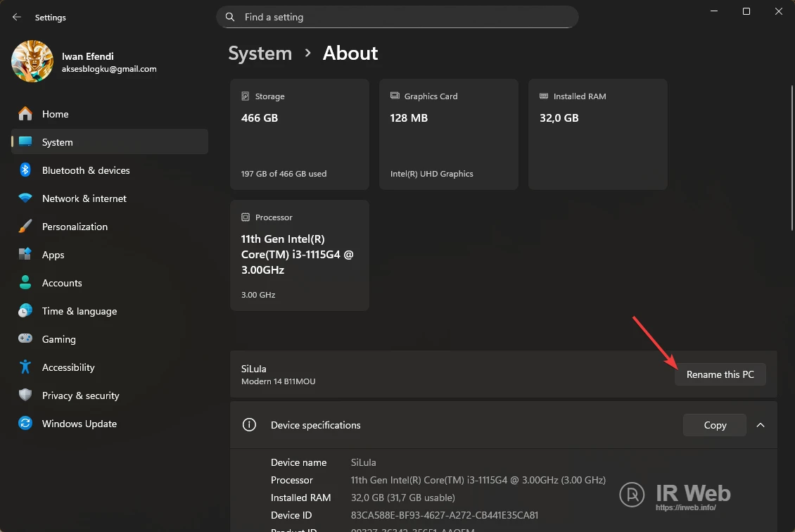Image resolution: width=795 pixels, height=532 pixels.
Task: Click the Privacy & security shield icon
Action: point(25,395)
